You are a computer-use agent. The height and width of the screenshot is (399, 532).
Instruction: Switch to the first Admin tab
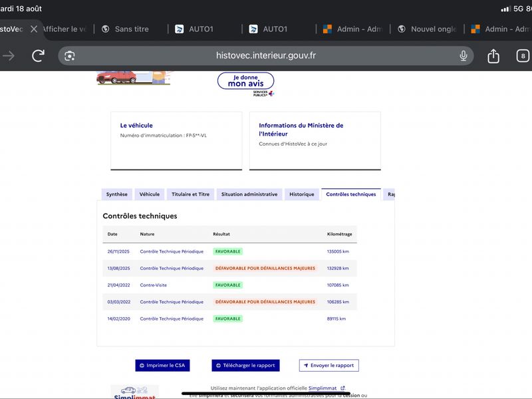pos(353,29)
